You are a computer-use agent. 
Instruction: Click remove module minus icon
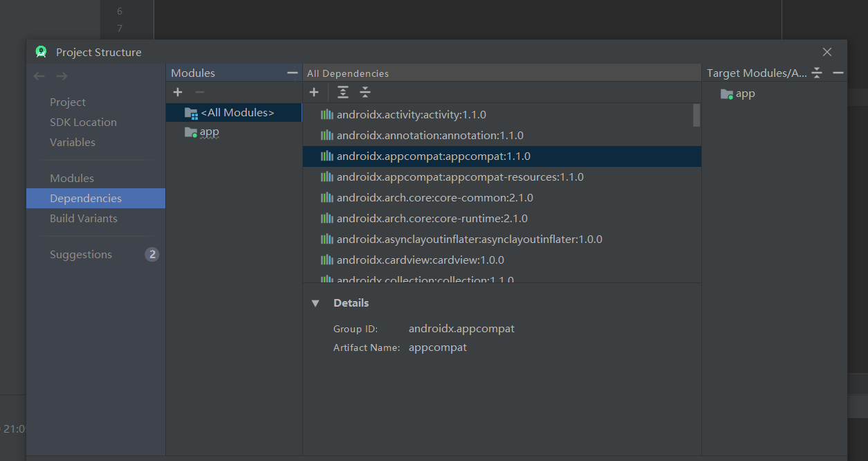[200, 92]
